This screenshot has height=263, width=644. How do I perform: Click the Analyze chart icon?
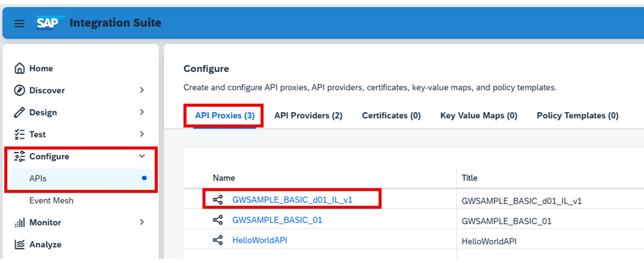tap(19, 245)
